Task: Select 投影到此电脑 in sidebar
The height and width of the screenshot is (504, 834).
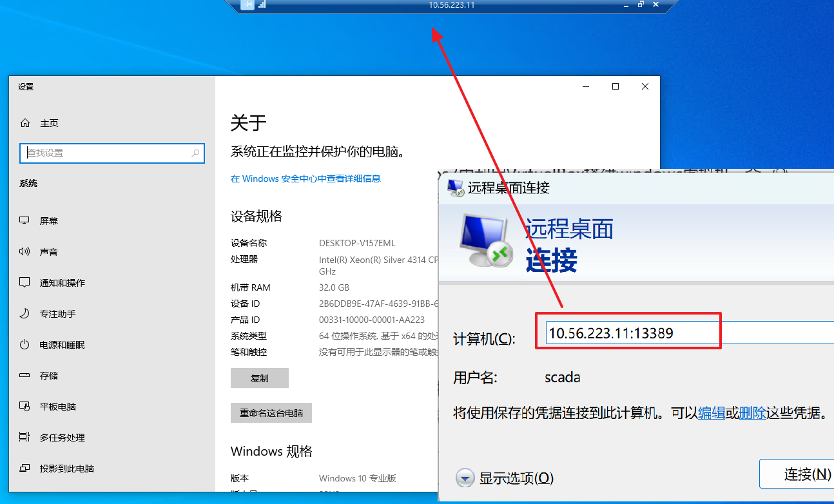Action: 66,469
